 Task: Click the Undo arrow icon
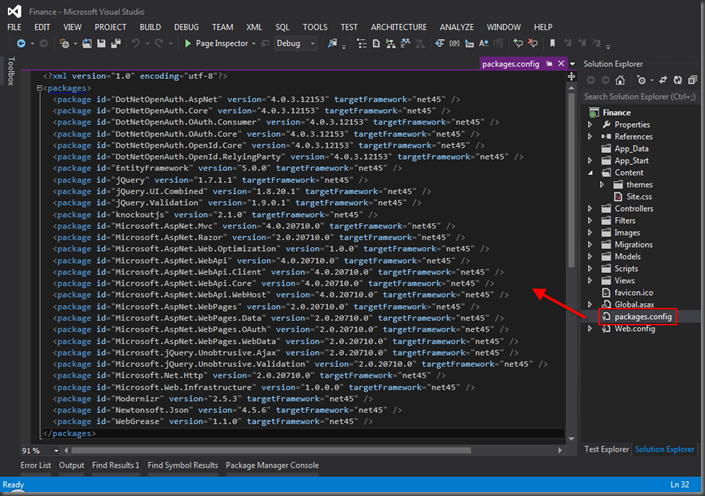(135, 44)
